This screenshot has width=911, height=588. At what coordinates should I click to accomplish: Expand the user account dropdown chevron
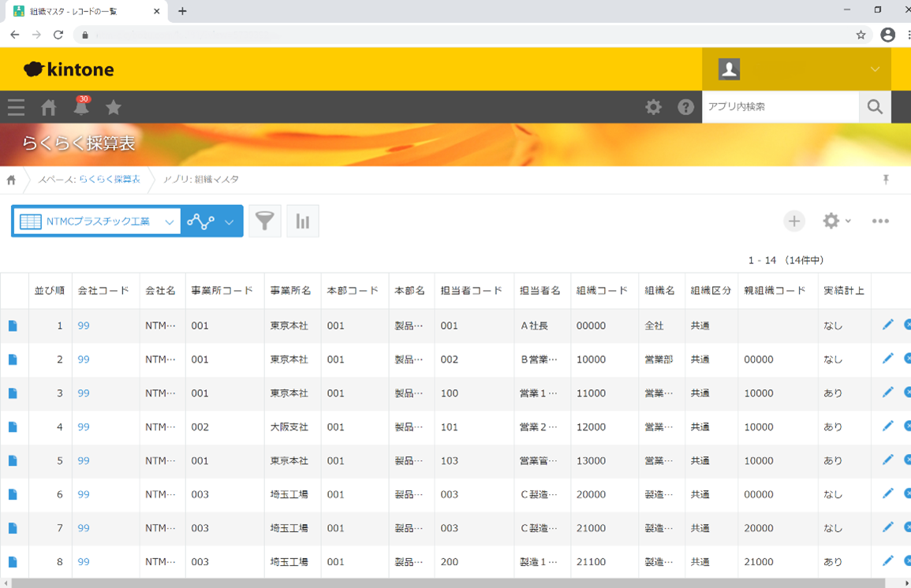coord(875,69)
